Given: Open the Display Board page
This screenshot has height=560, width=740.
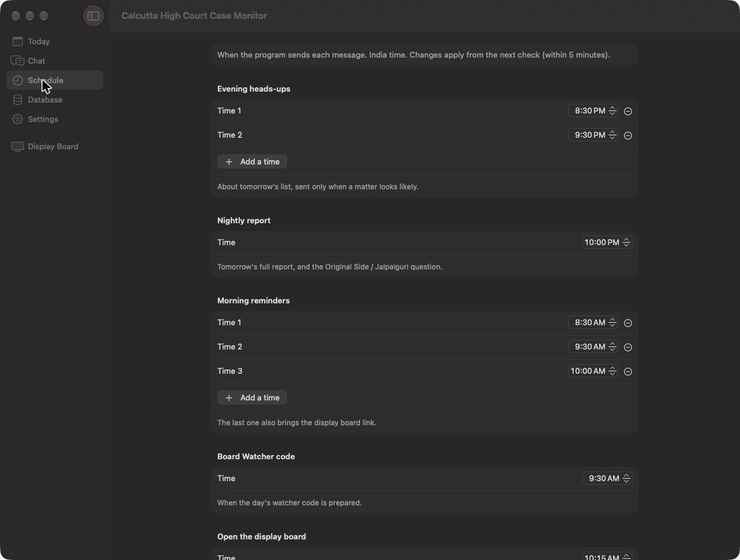Looking at the screenshot, I should [55, 146].
